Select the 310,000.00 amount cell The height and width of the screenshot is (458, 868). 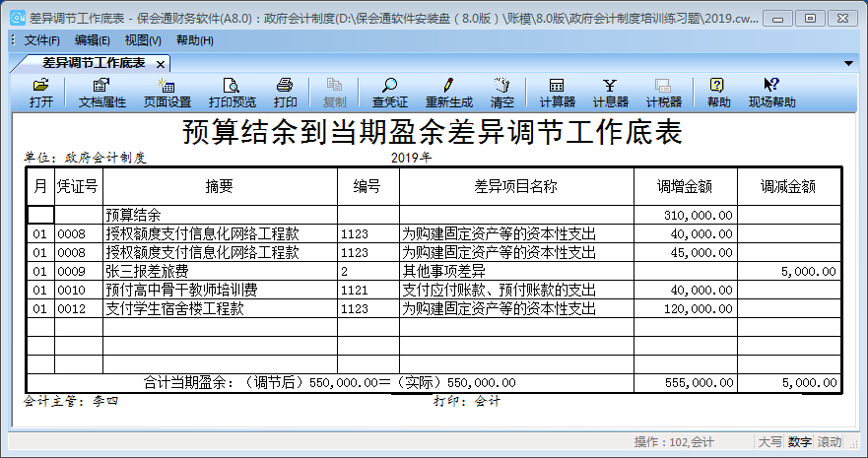point(686,215)
